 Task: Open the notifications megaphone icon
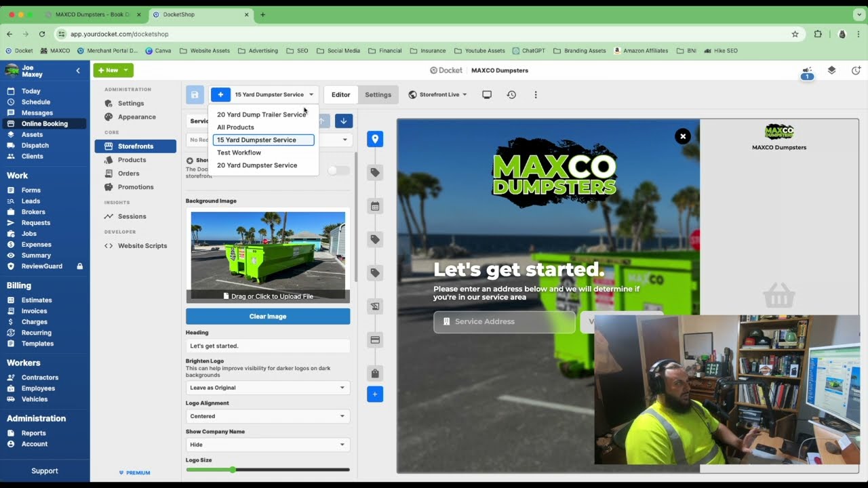(x=807, y=70)
